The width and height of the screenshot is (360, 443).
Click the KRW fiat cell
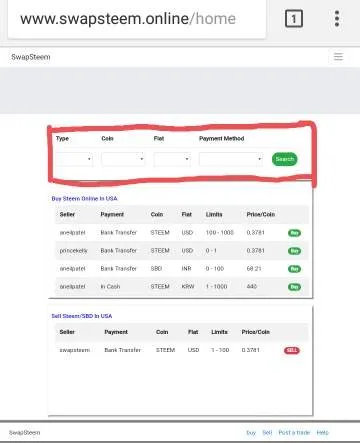(x=188, y=287)
